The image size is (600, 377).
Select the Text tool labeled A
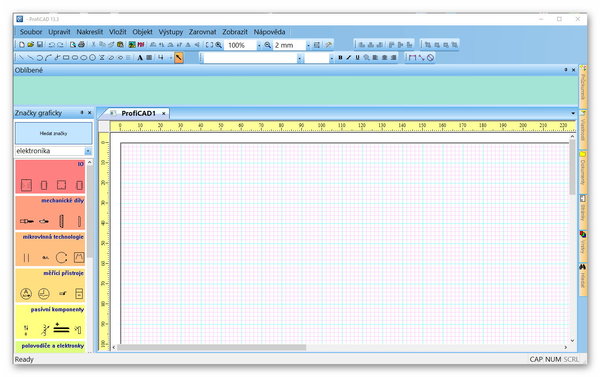pos(140,58)
